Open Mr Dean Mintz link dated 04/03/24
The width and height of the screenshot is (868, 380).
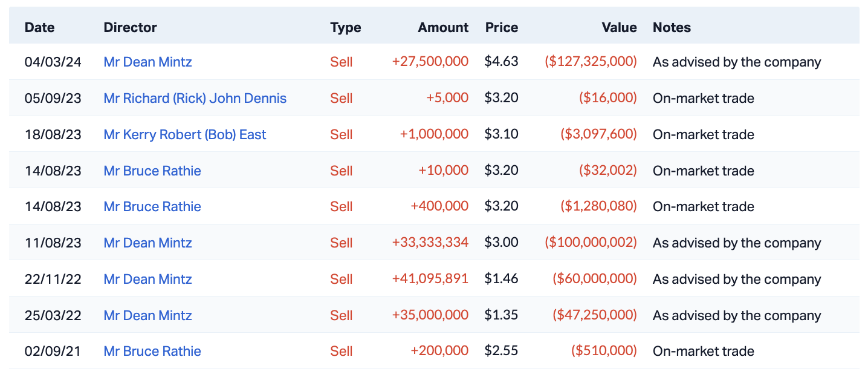tap(147, 62)
